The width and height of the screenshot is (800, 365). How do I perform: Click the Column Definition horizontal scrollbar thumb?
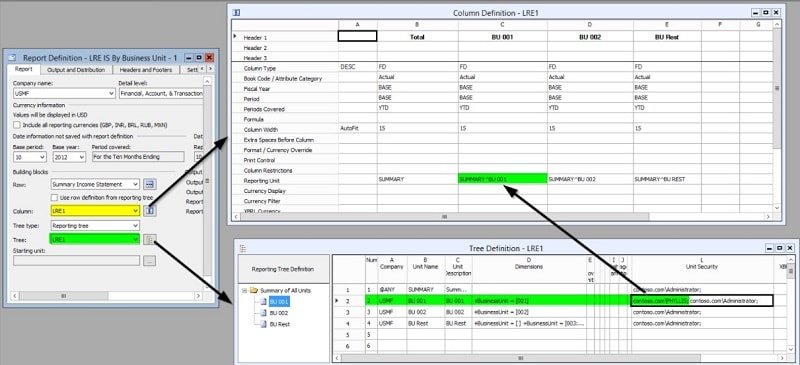click(444, 216)
